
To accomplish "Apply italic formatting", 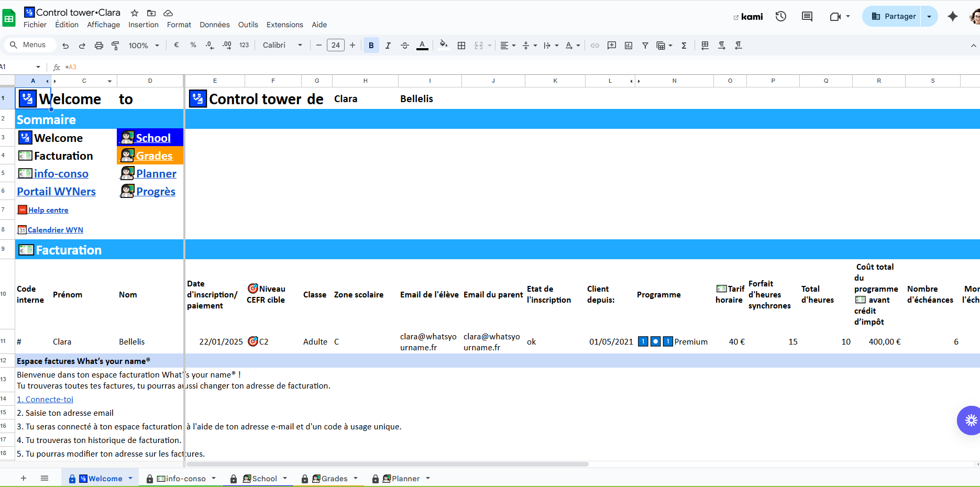I will point(388,46).
